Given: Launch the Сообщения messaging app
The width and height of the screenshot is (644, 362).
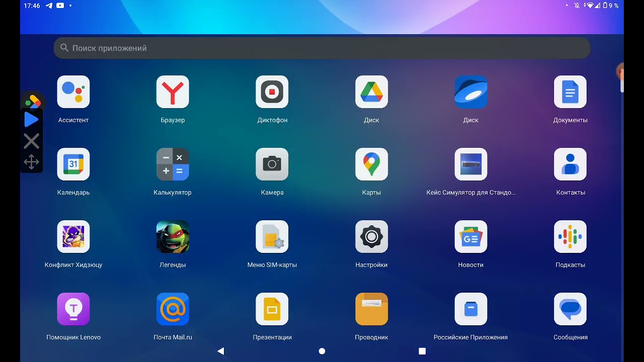Looking at the screenshot, I should point(570,309).
